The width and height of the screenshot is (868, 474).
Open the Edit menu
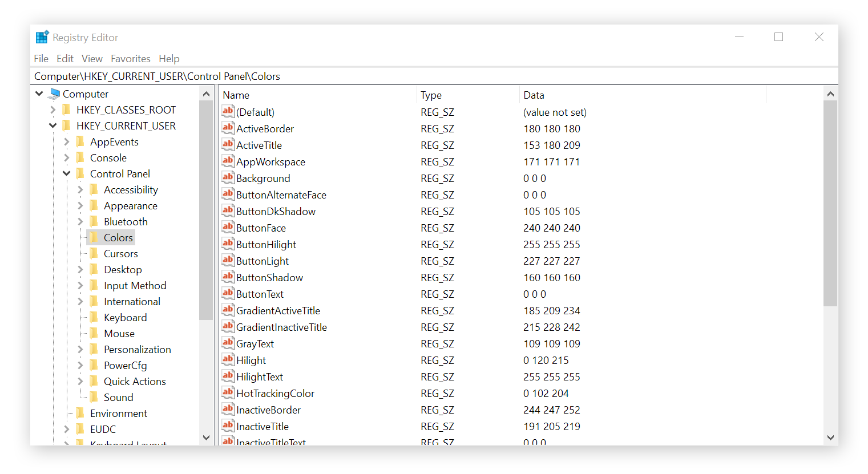[64, 59]
